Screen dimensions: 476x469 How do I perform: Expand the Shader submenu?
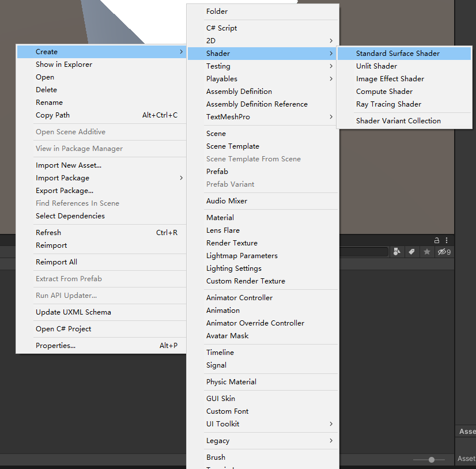263,54
